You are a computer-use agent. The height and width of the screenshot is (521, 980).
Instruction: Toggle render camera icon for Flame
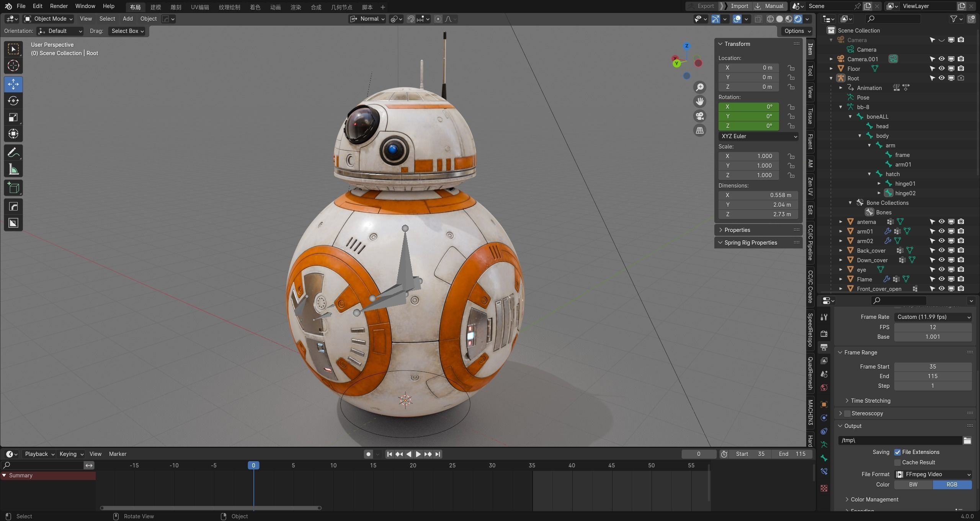(961, 279)
